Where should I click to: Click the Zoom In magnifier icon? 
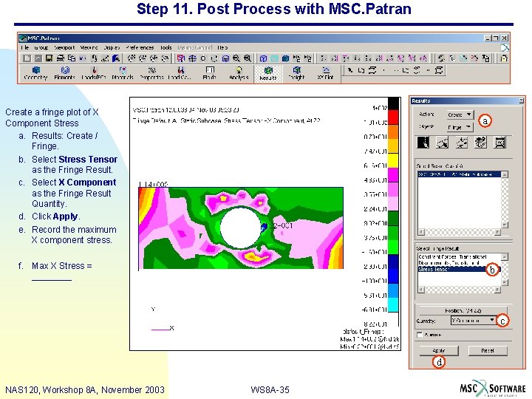248,58
